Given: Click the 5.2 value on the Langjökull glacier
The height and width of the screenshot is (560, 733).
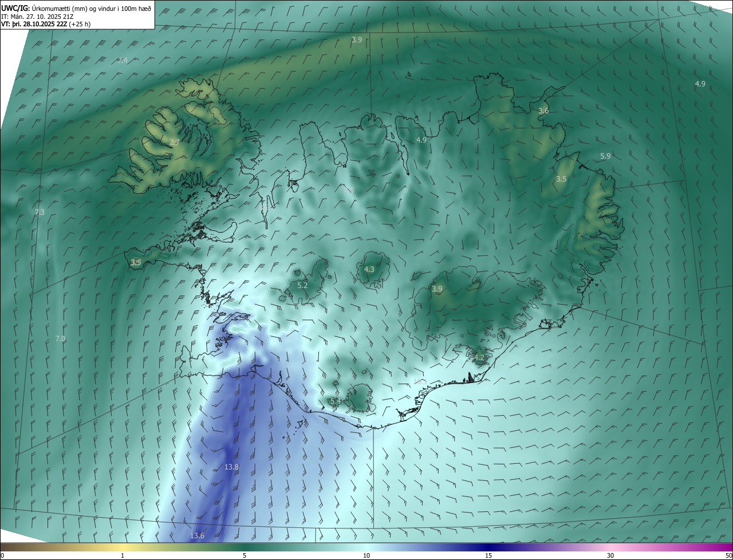Looking at the screenshot, I should (302, 285).
